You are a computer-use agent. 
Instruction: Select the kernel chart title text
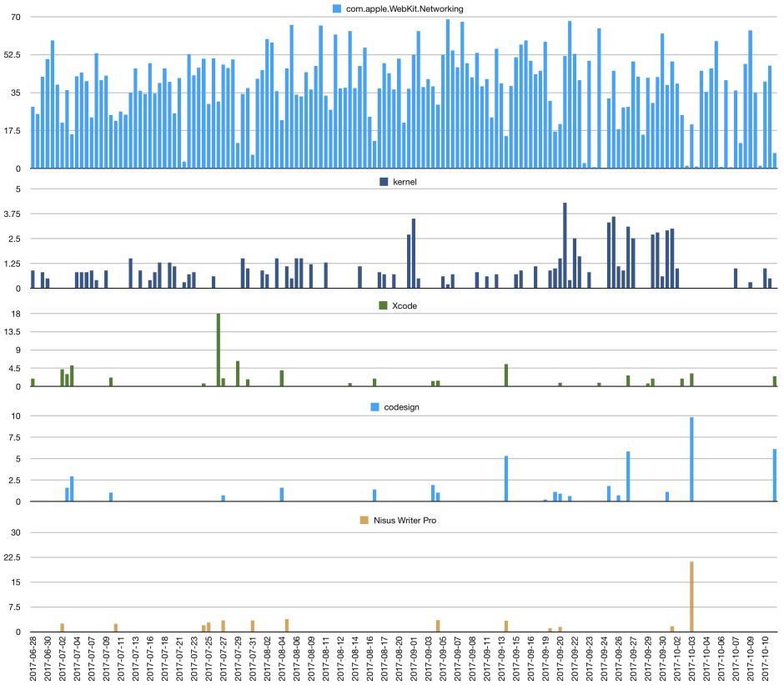point(405,182)
